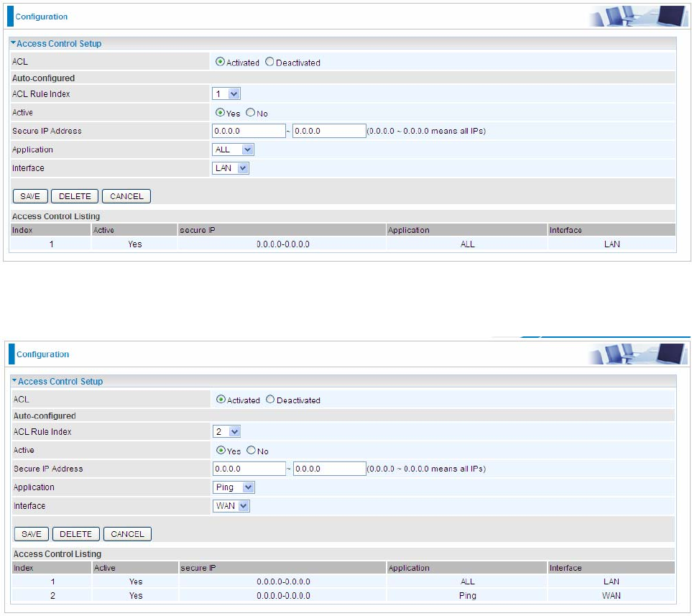Click secure IP column header in upper listing

point(282,230)
